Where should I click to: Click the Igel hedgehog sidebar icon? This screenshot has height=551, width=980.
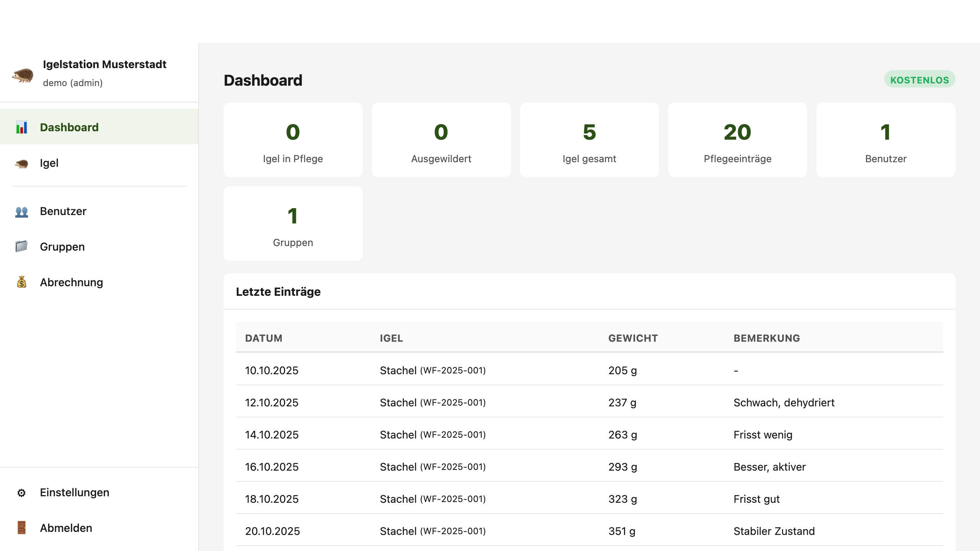21,164
